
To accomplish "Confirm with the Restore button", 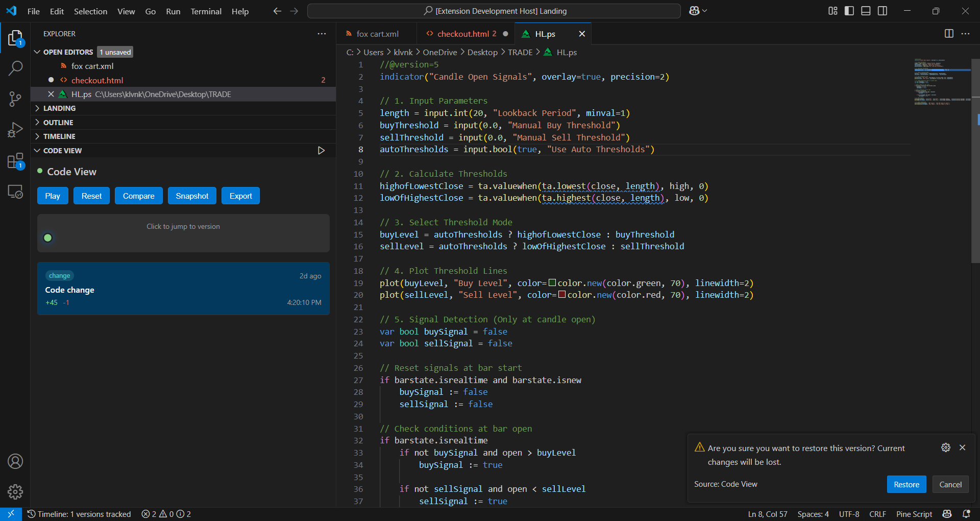I will 906,484.
